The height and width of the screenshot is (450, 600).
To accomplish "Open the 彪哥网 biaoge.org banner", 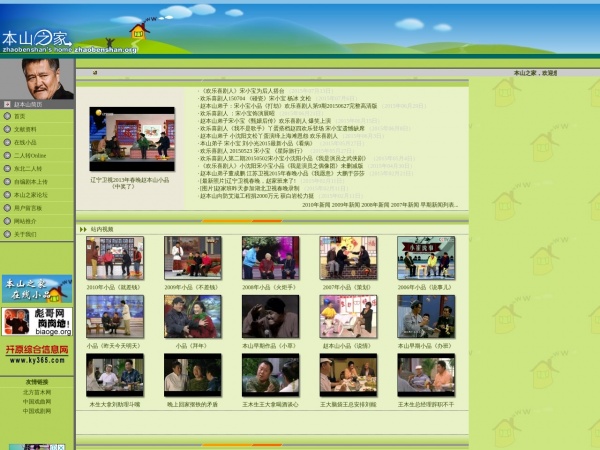I will (37, 322).
